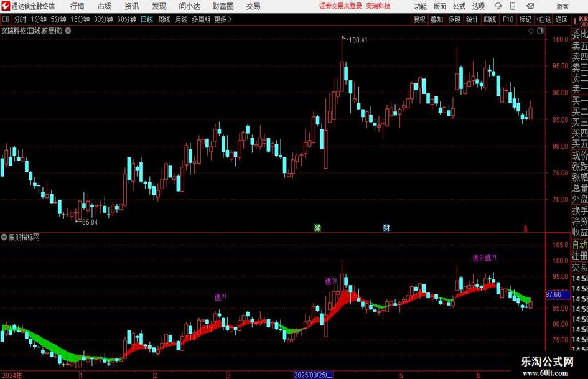This screenshot has height=379, width=588.
Task: Click the 87.66 current price tag
Action: tap(558, 294)
